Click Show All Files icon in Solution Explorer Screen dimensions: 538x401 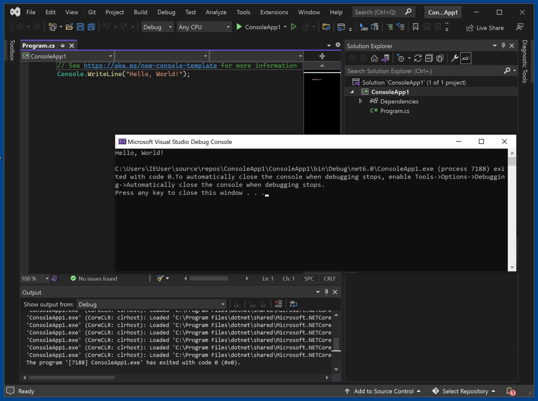(x=440, y=58)
